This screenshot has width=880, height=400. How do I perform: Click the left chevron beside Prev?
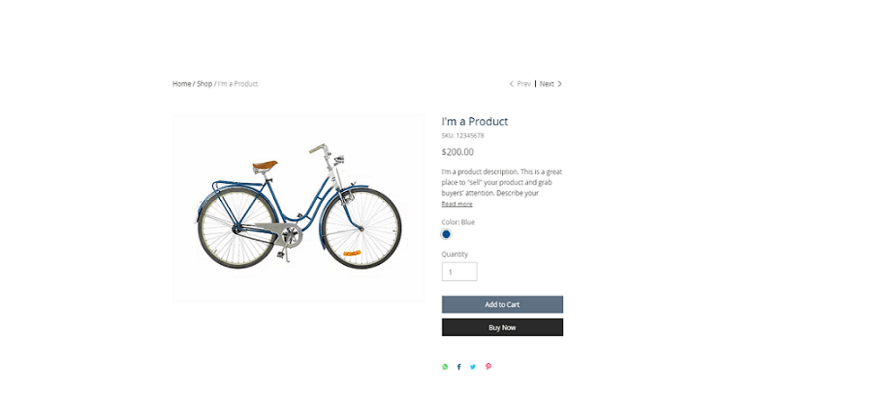(x=511, y=84)
